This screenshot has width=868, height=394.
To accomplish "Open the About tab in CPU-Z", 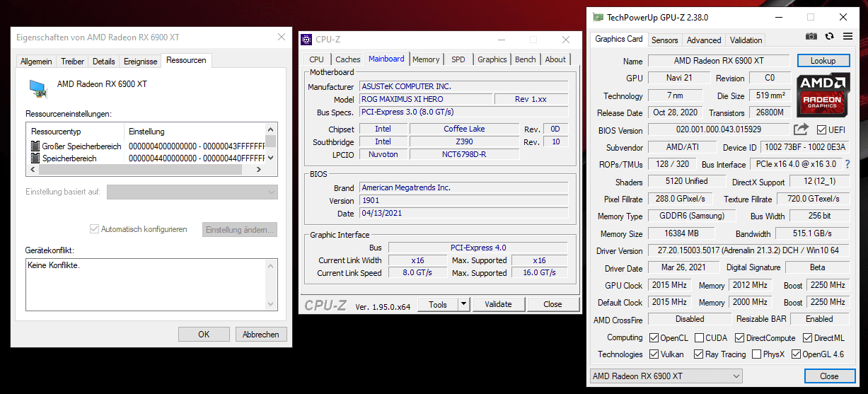I will [x=555, y=59].
